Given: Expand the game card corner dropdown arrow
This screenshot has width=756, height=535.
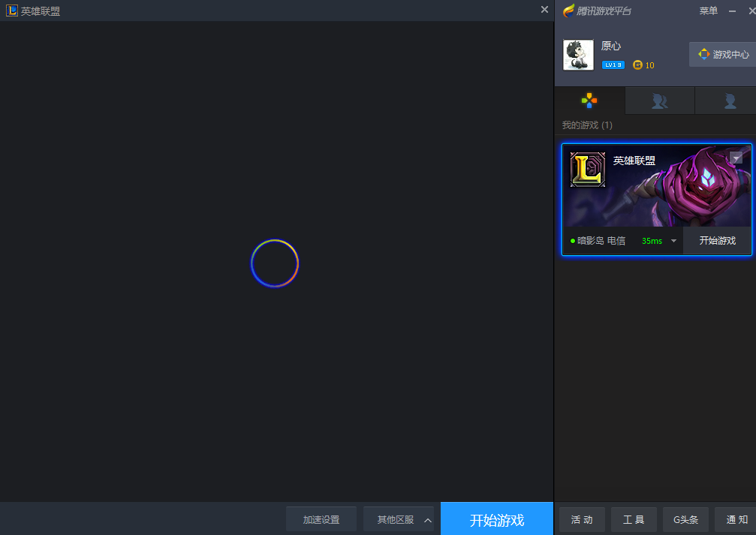Looking at the screenshot, I should click(x=736, y=158).
